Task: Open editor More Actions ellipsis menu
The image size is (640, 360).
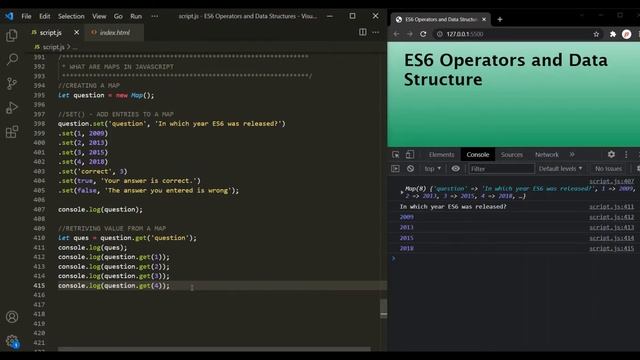Action: [x=376, y=32]
